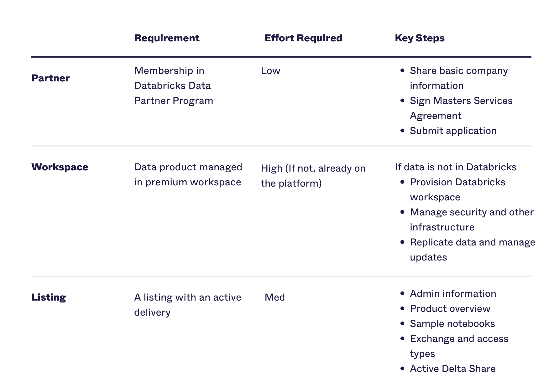Click the Active Delta Share bullet
This screenshot has height=392, width=554.
click(x=452, y=369)
